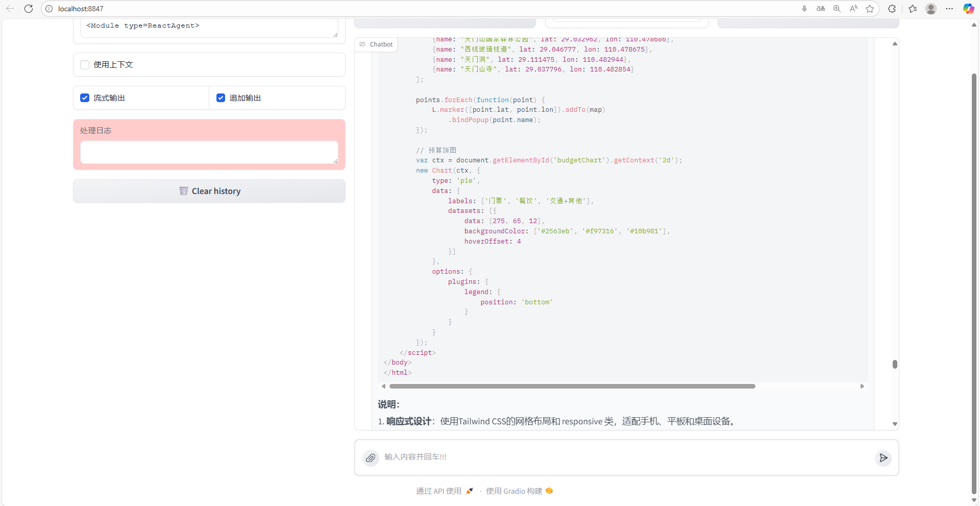Click the 说明: heading text
The image size is (980, 506).
pyautogui.click(x=389, y=404)
